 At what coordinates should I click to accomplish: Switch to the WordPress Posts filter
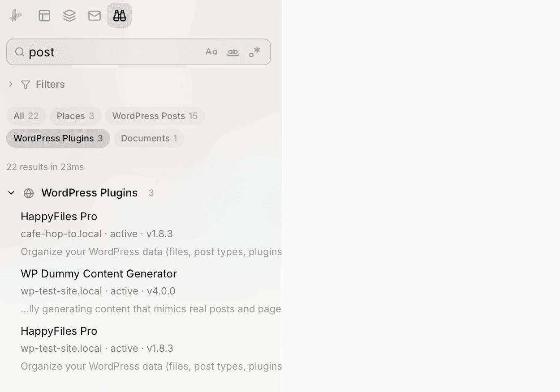[155, 115]
